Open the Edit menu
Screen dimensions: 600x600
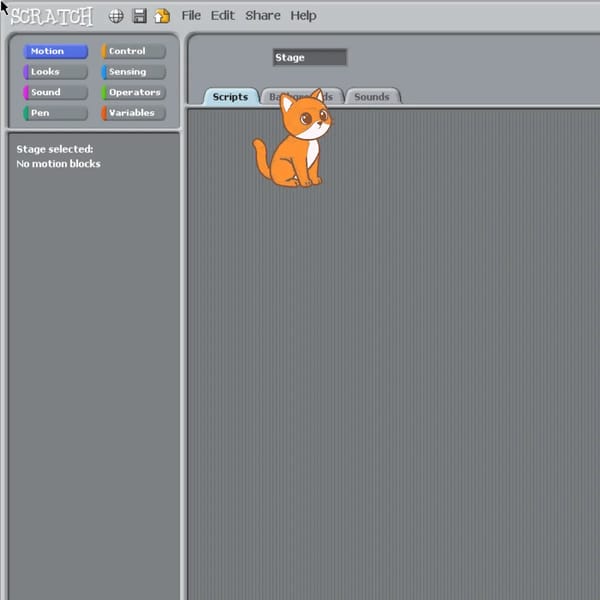222,16
